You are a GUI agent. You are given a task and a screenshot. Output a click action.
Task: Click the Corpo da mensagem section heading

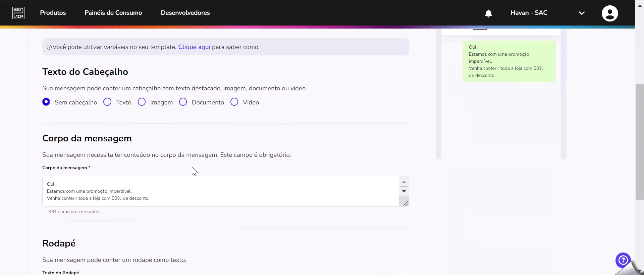tap(87, 138)
